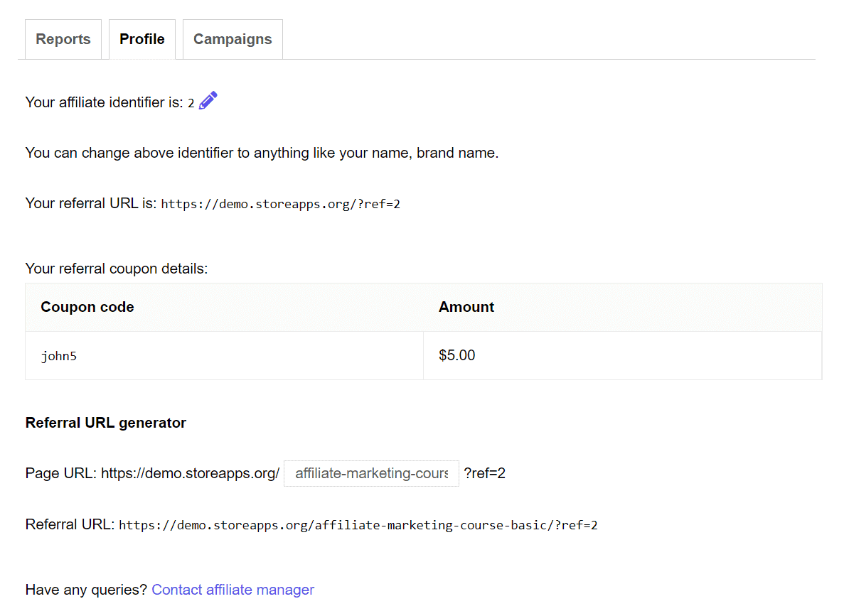This screenshot has width=844, height=616.
Task: Focus the Page URL path input field
Action: [371, 473]
